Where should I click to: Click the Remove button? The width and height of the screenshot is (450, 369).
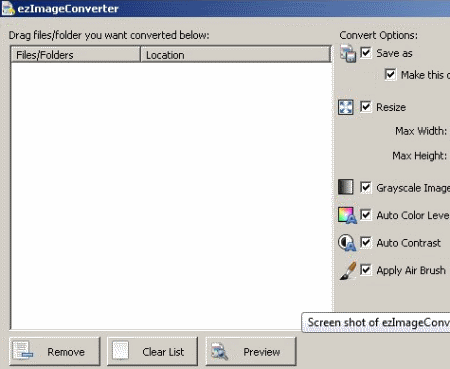point(55,351)
